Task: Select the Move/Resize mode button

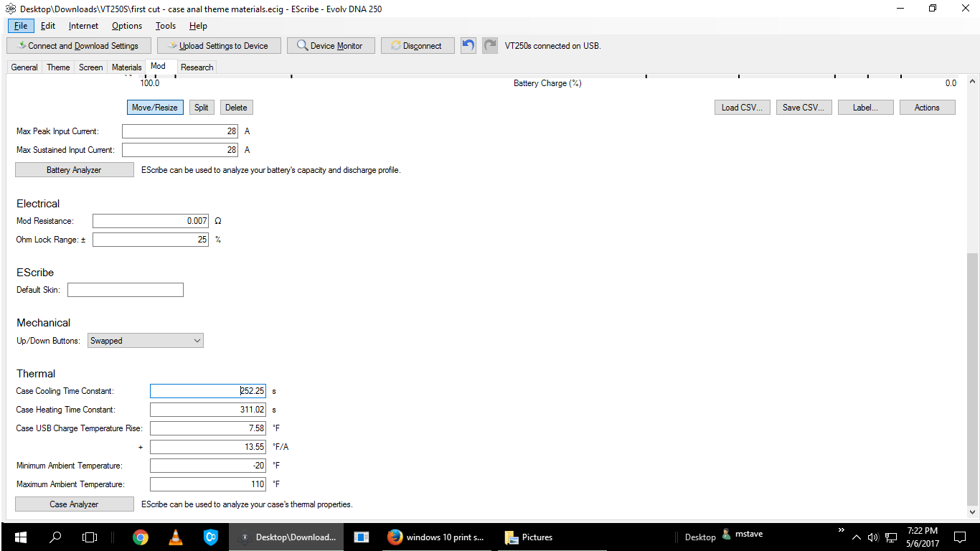Action: (x=155, y=108)
